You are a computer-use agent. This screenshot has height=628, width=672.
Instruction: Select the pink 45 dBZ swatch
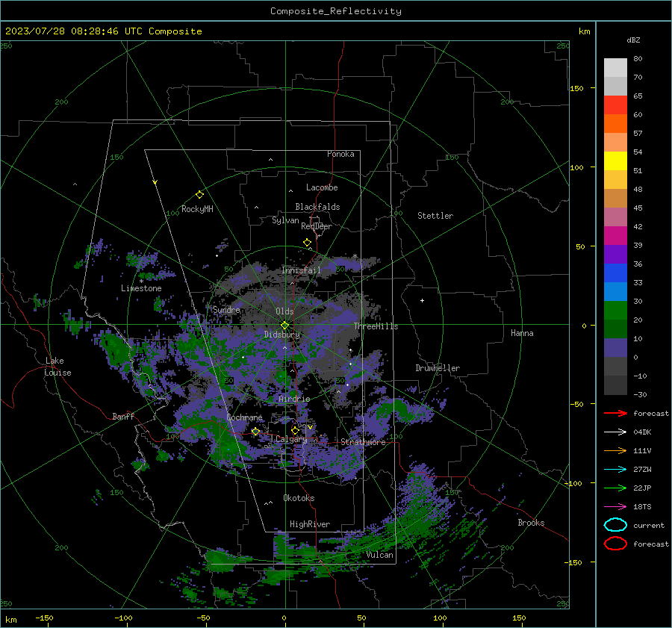pos(615,217)
